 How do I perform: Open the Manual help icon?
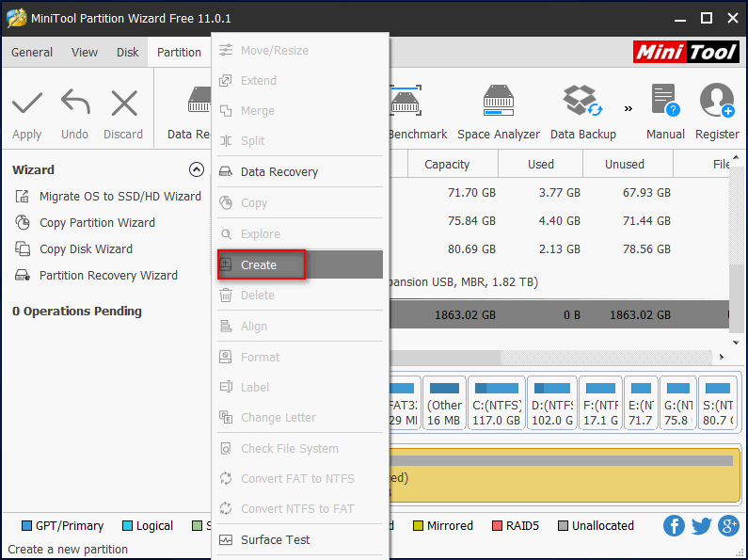pyautogui.click(x=665, y=100)
